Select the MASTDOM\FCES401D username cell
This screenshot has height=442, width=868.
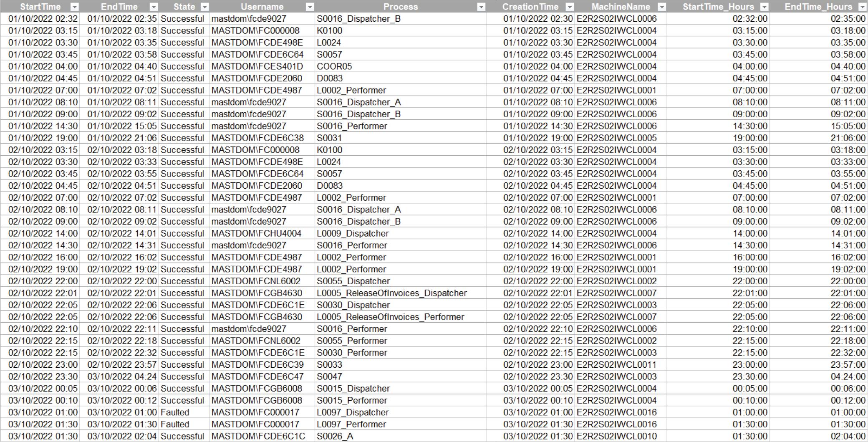coord(257,66)
